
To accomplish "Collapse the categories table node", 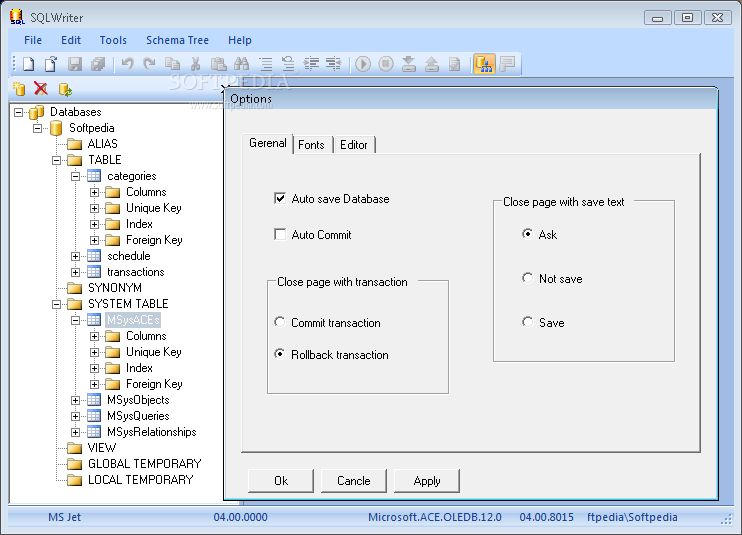I will pyautogui.click(x=75, y=176).
